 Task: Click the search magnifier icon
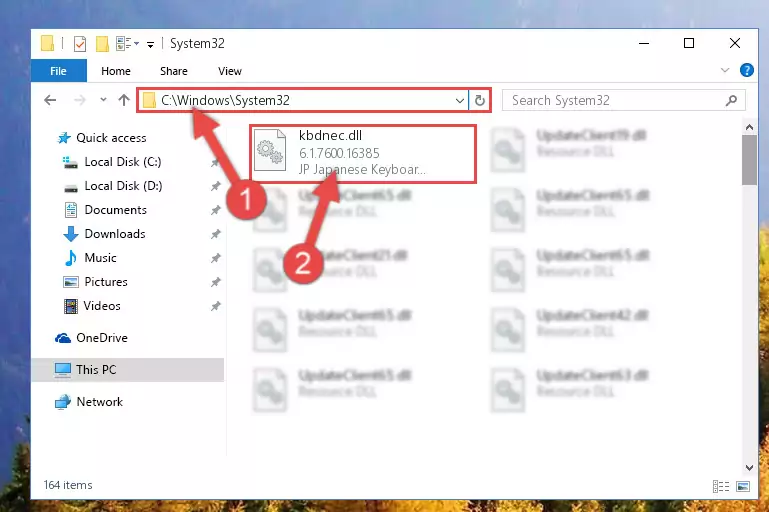(731, 101)
